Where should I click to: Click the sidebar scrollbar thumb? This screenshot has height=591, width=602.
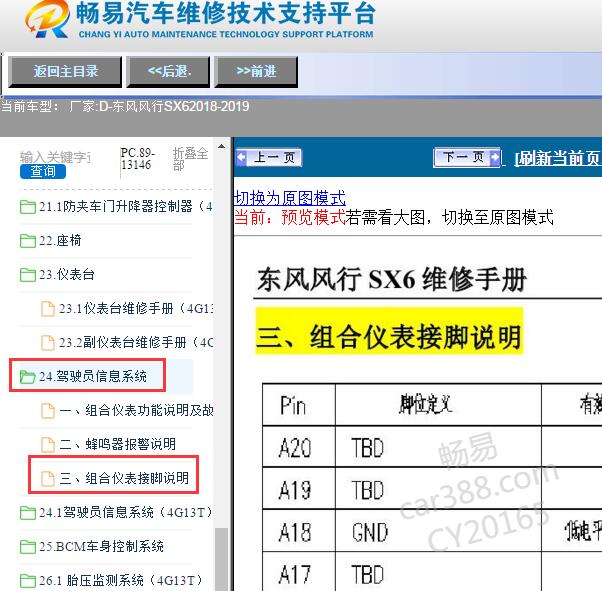point(221,559)
